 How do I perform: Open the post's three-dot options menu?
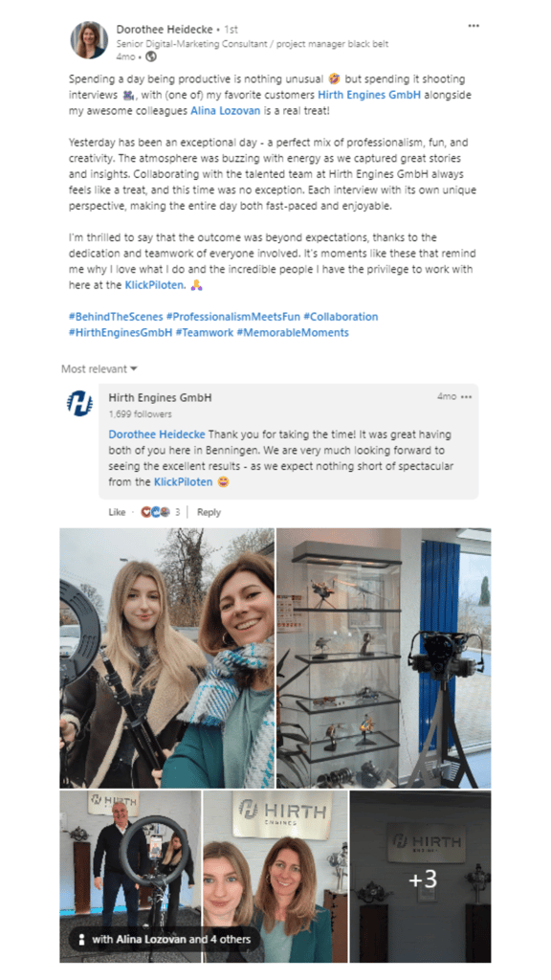pyautogui.click(x=474, y=26)
